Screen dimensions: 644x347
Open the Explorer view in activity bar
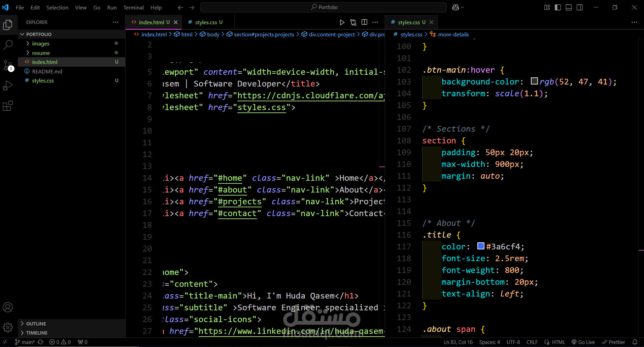click(x=8, y=25)
